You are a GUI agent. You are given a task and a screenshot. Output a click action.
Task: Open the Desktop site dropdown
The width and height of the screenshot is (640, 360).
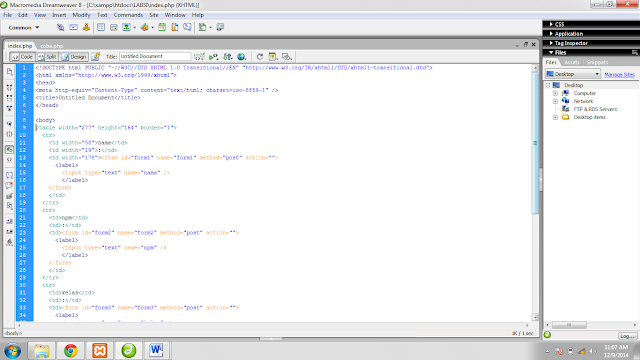(573, 74)
